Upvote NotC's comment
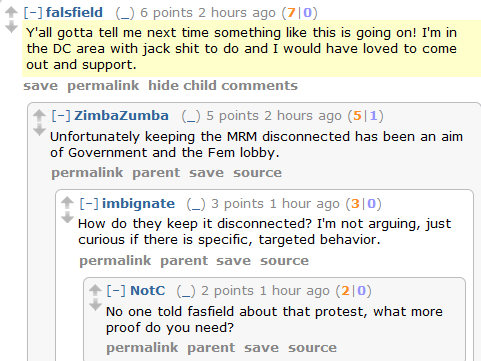The image size is (481, 361). pos(95,290)
